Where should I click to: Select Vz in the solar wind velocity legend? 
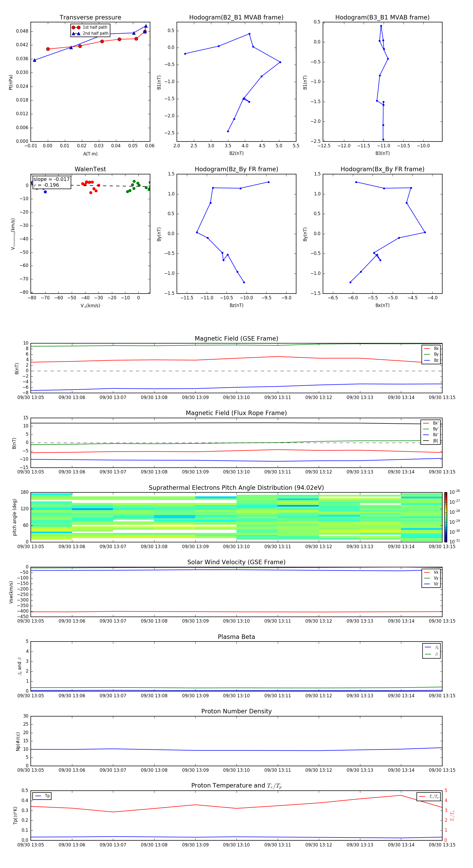(x=431, y=584)
